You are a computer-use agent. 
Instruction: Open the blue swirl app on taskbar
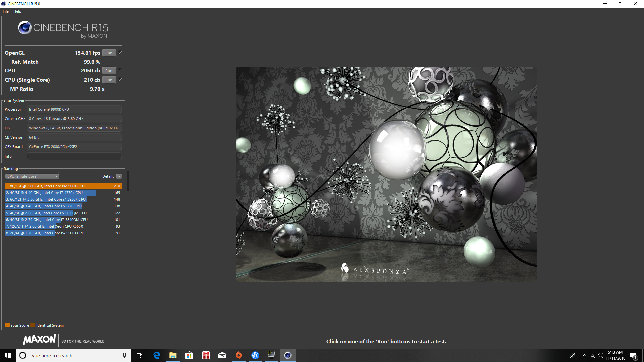pos(255,355)
